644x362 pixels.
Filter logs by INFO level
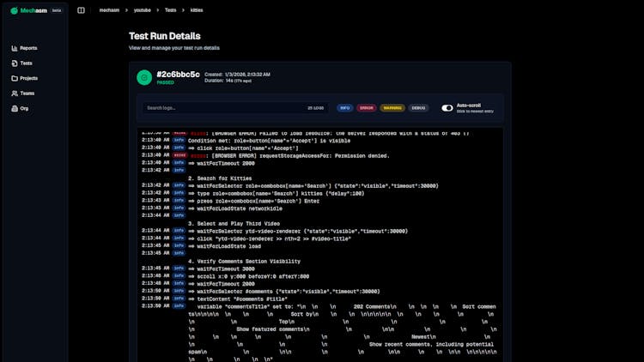[x=345, y=108]
